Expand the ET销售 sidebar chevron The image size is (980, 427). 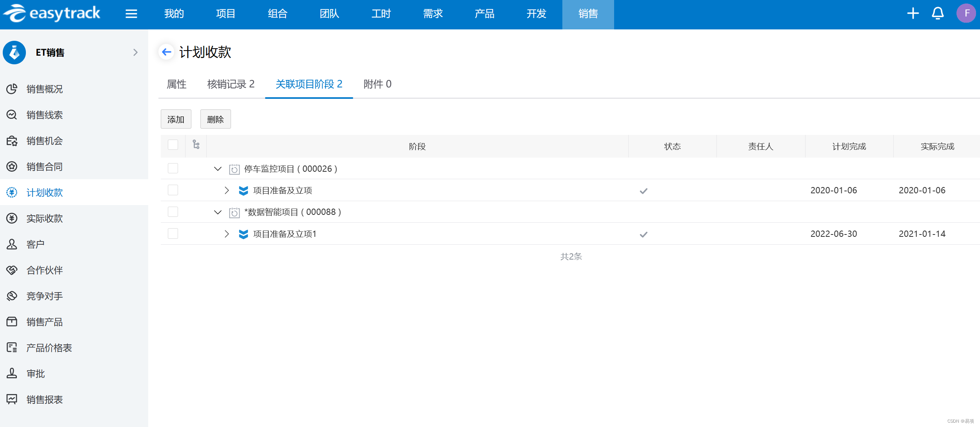[135, 53]
